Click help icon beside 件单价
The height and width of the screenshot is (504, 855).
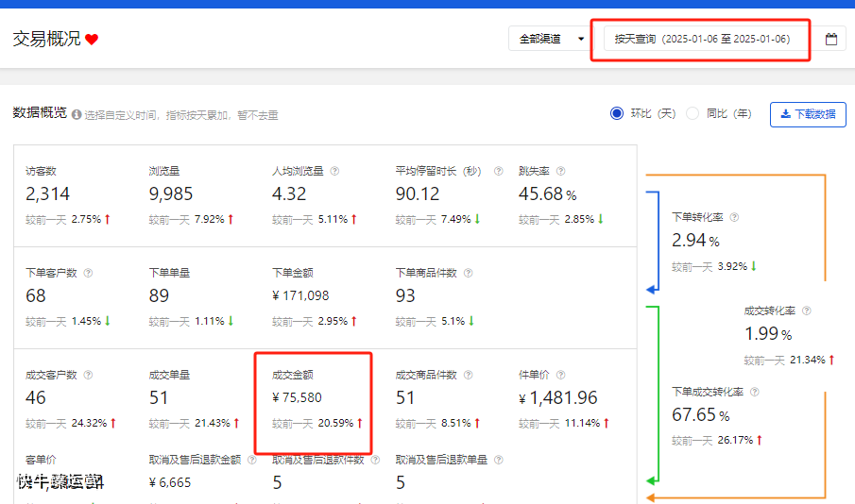[561, 375]
